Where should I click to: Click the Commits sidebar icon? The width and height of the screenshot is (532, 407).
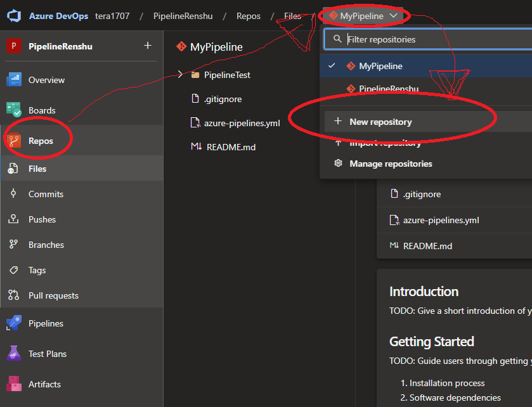tap(13, 193)
